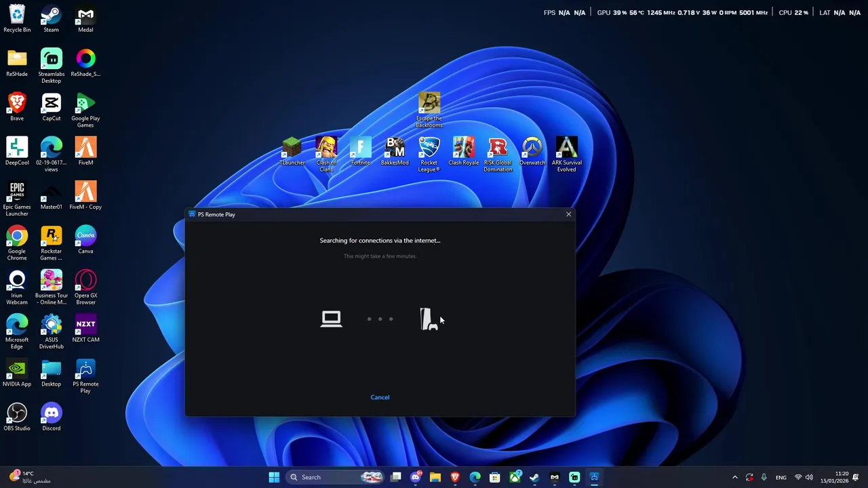
Task: Select the Rockstar Games desktop icon
Action: point(51,244)
